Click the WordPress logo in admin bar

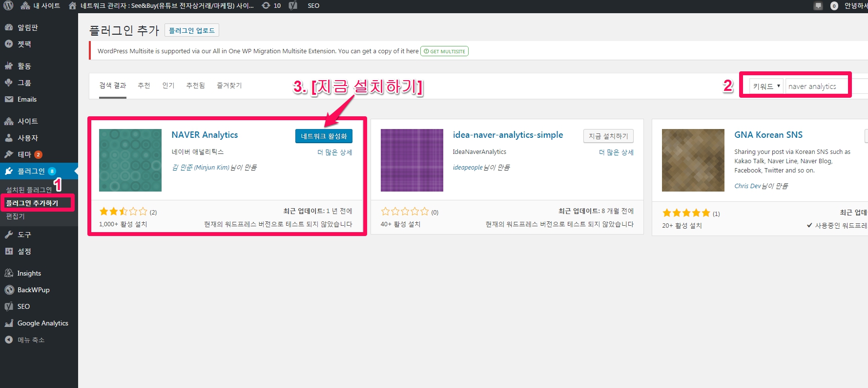[8, 6]
